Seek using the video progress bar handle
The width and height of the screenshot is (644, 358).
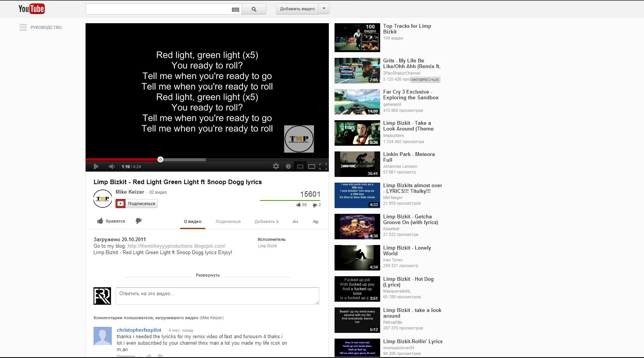160,159
